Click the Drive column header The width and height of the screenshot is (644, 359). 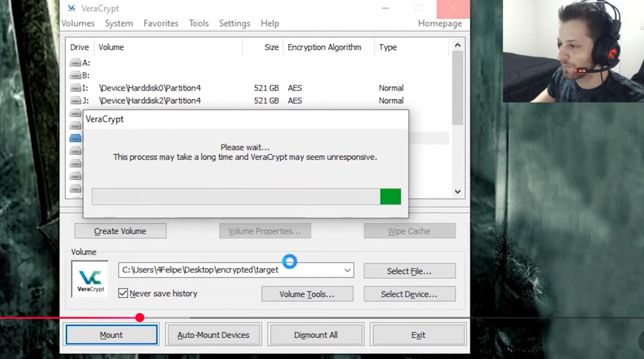click(80, 47)
